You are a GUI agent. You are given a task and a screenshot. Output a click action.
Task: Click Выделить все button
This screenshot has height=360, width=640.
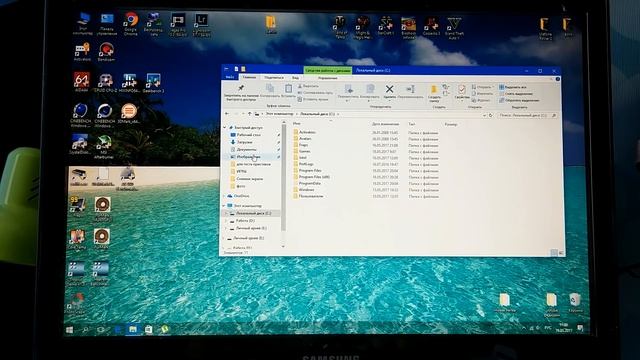click(513, 87)
